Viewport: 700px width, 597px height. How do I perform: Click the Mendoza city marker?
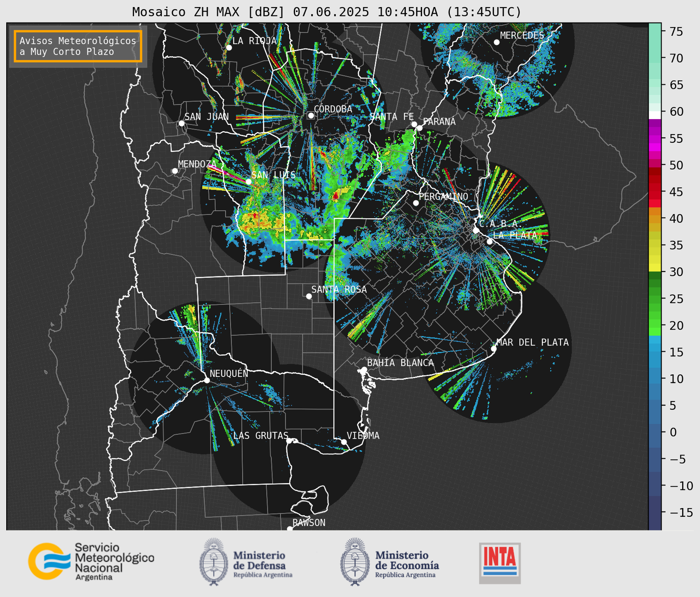click(175, 171)
